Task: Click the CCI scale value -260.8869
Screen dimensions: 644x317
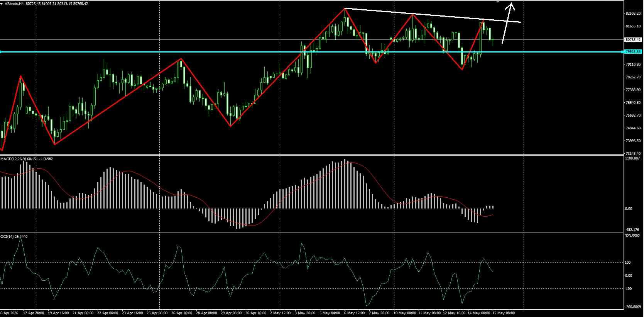Action: click(633, 307)
